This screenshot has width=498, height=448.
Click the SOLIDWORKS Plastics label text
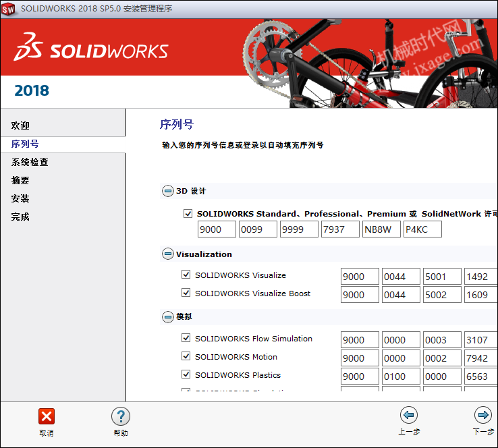pyautogui.click(x=238, y=375)
